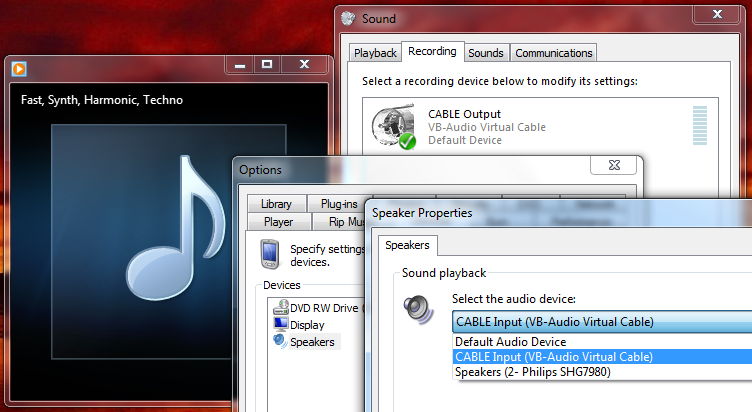Click the 'Fast, Synth, Harmonic, Techno' title
Screen dimensions: 752x412
point(102,100)
